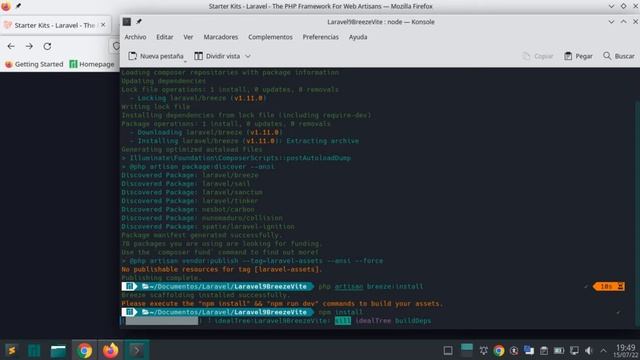The width and height of the screenshot is (640, 360).
Task: Expand the Dividir vista dropdown arrow
Action: coord(248,56)
